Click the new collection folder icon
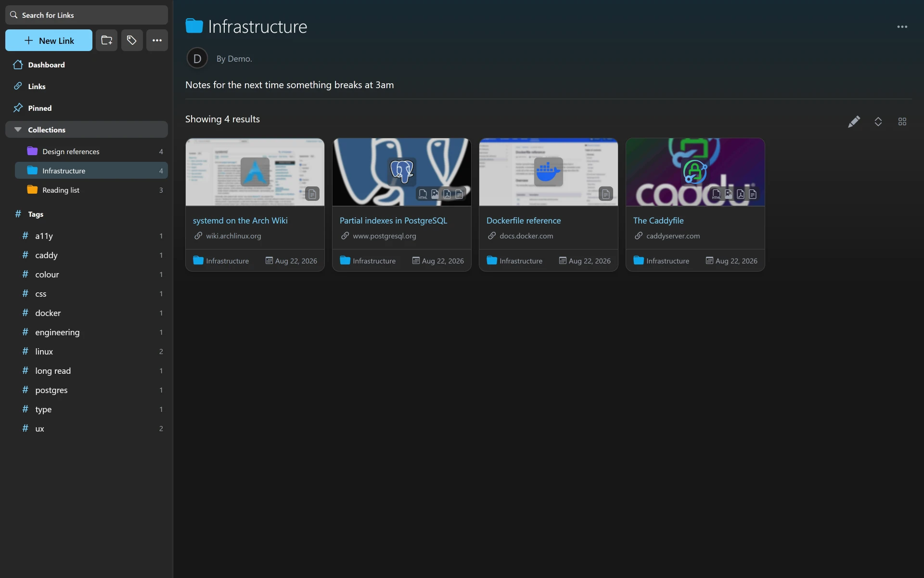The image size is (924, 578). (106, 40)
